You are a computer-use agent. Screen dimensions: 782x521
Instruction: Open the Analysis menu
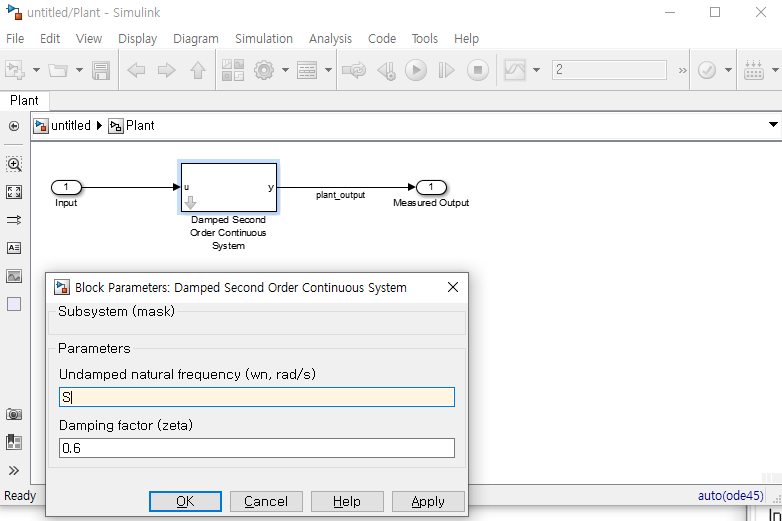click(x=330, y=38)
